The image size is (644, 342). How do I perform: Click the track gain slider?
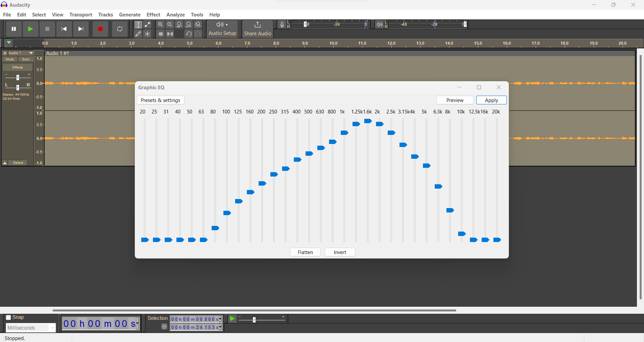tap(18, 78)
